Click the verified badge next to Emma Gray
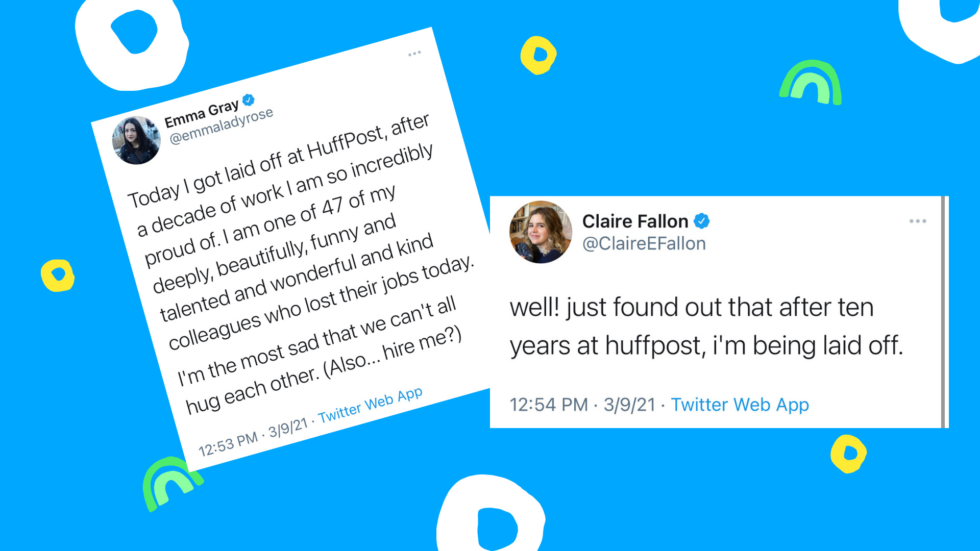Screen dimensions: 980x551 [249, 100]
